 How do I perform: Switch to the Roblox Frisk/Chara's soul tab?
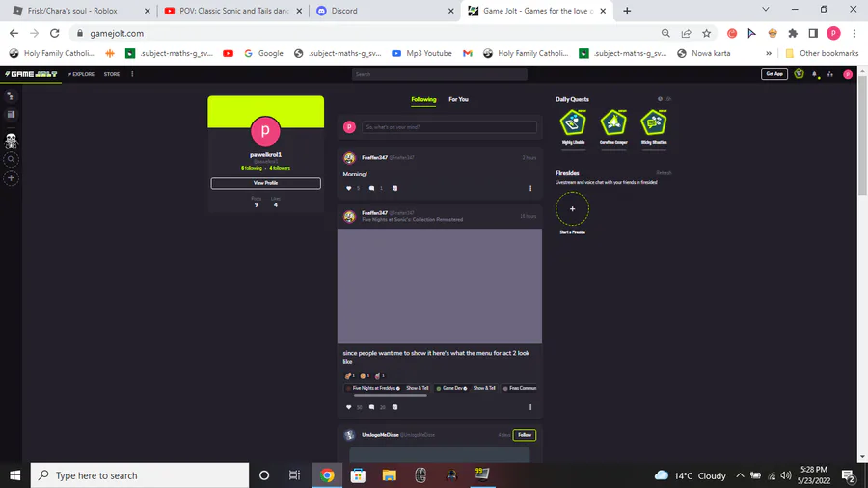(78, 11)
